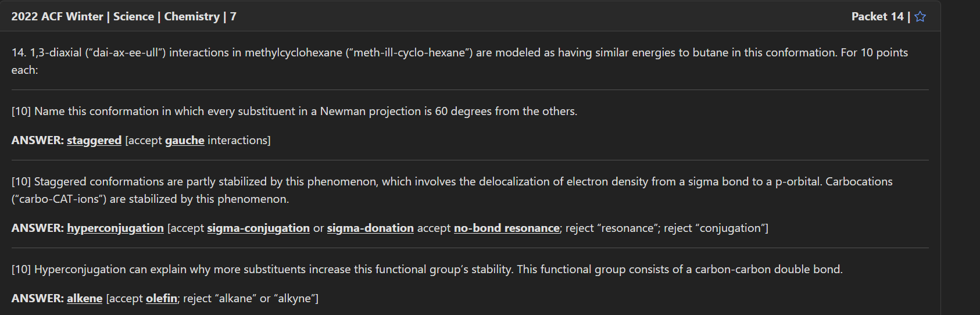
Task: Click the underlined term "no-bond resonance"
Action: (x=506, y=228)
